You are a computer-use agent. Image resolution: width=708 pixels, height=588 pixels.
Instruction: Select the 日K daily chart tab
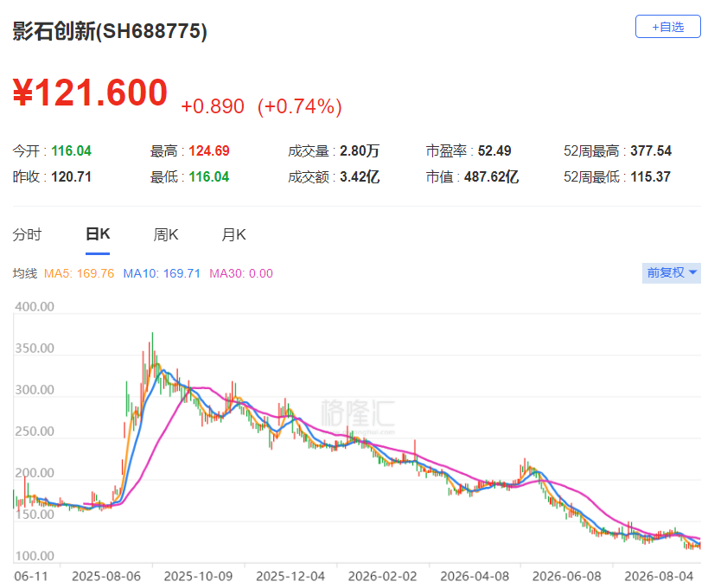pyautogui.click(x=98, y=234)
